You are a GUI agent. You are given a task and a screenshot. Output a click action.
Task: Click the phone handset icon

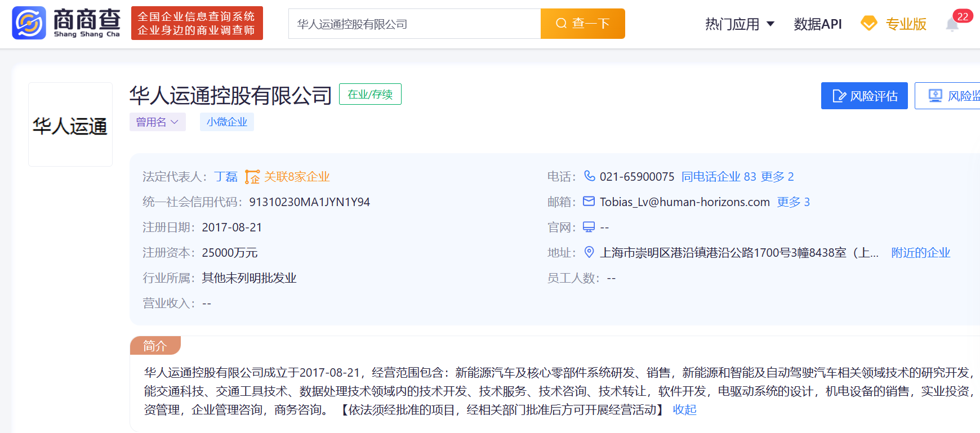589,176
